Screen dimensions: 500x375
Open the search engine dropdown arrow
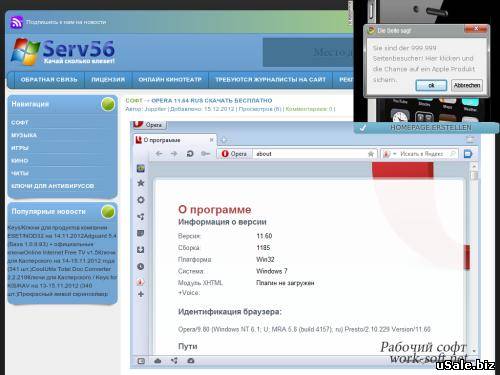pos(395,154)
